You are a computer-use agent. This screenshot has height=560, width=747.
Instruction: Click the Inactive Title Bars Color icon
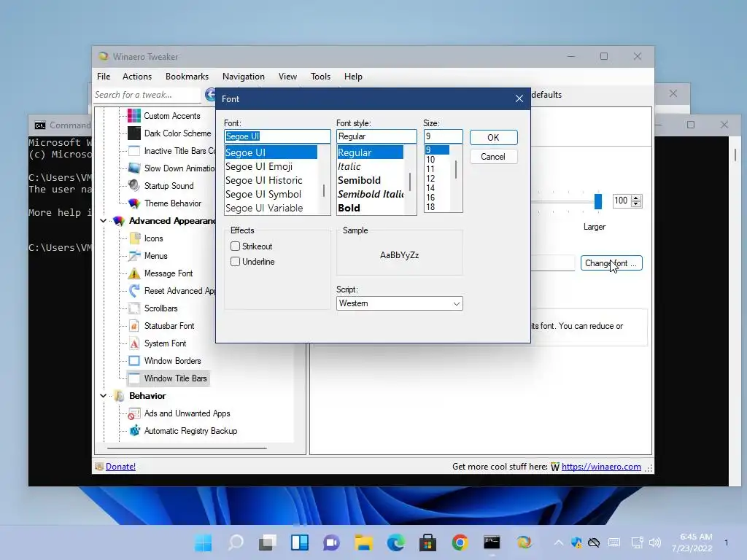tap(134, 151)
